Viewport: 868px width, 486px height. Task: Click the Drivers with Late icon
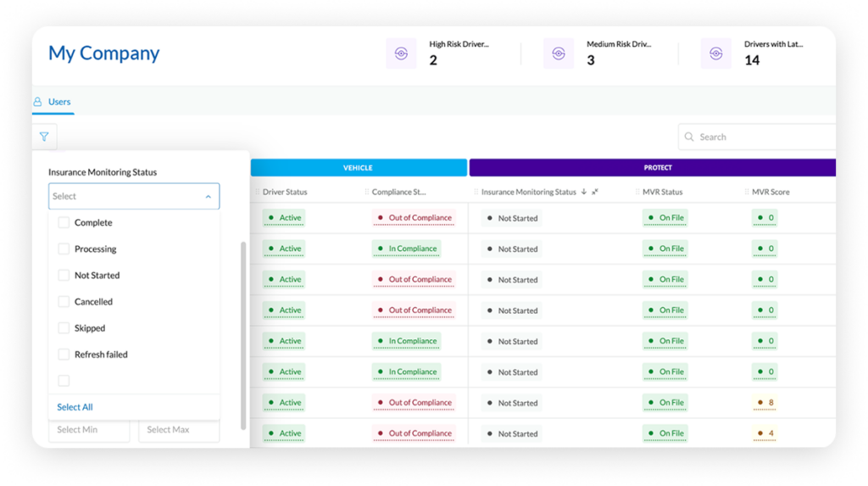(x=715, y=53)
